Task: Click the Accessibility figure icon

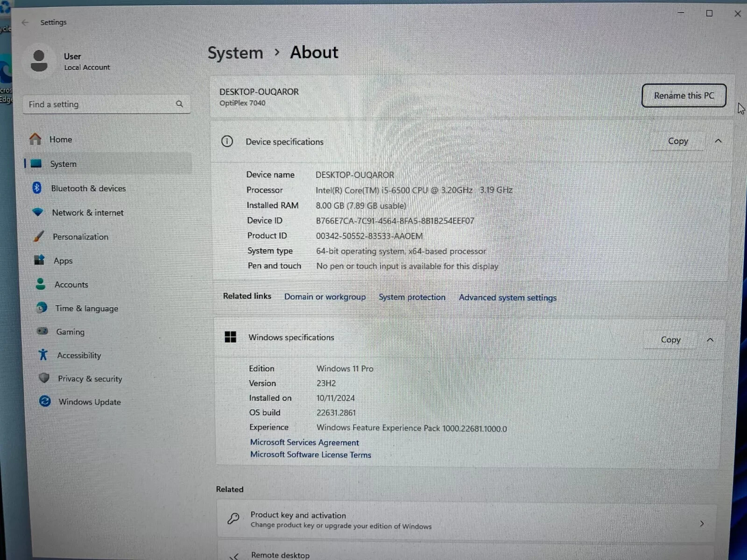Action: click(43, 355)
